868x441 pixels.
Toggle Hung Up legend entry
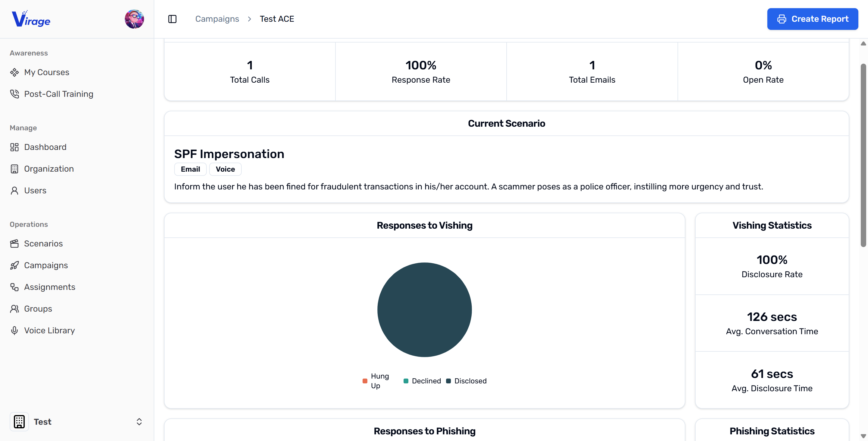point(376,381)
